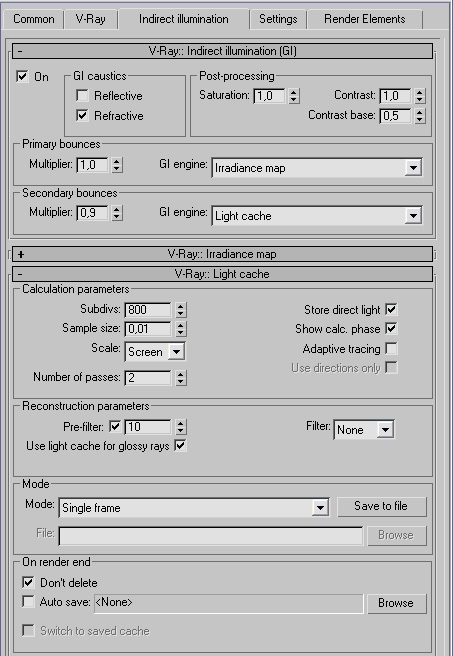Adjust the Light cache Subdivs spinner
This screenshot has height=656, width=453.
[x=180, y=310]
